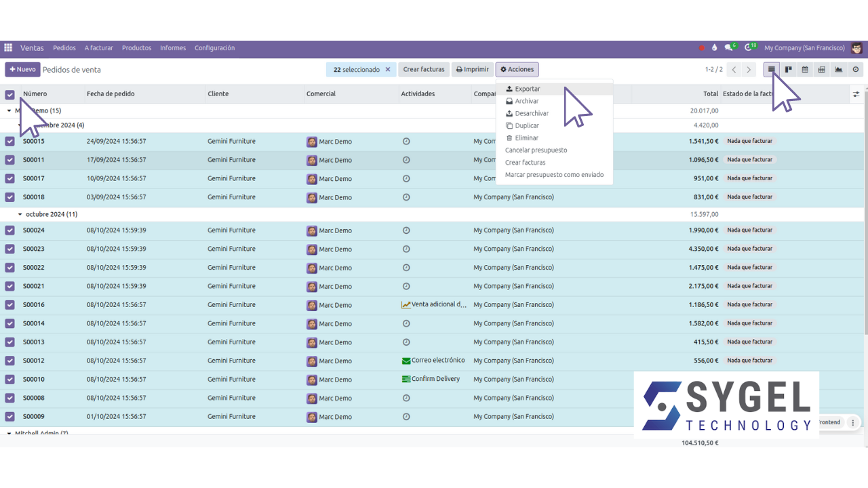Open the activities clock icon

coord(748,47)
